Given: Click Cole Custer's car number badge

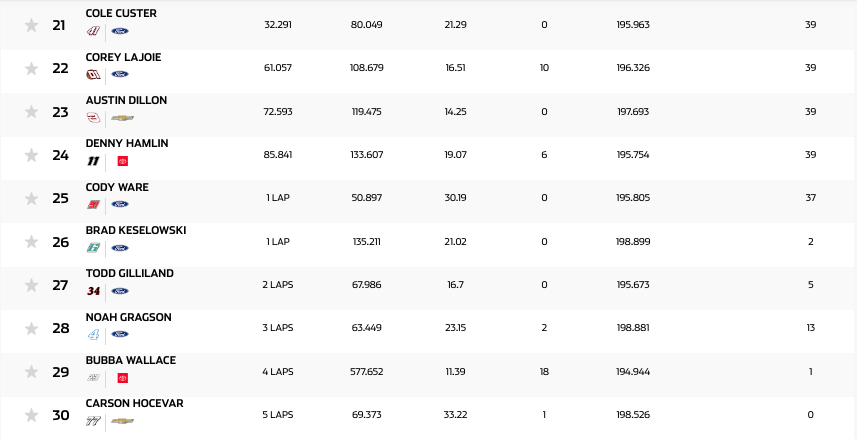Looking at the screenshot, I should [x=94, y=31].
